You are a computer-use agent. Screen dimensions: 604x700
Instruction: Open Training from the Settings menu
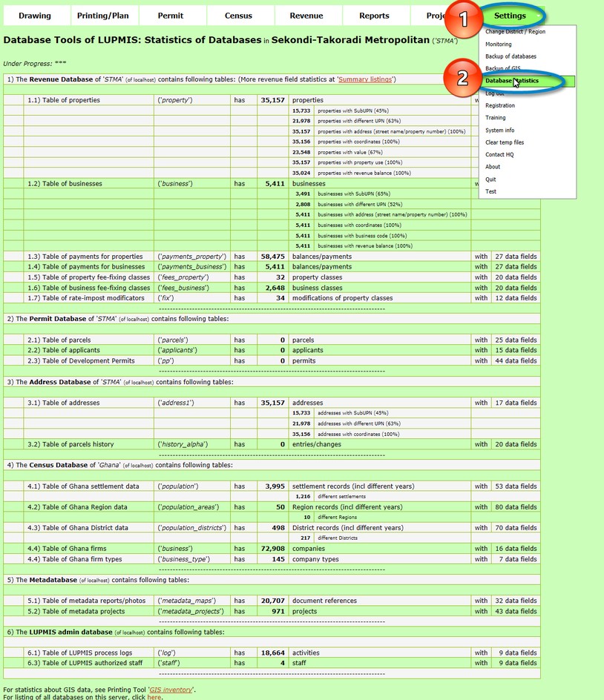pos(496,117)
